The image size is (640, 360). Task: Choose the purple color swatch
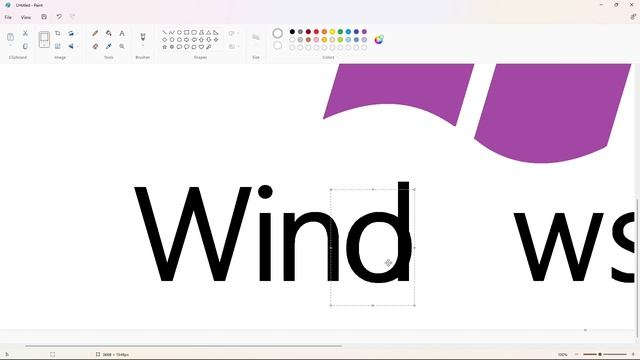pyautogui.click(x=364, y=31)
